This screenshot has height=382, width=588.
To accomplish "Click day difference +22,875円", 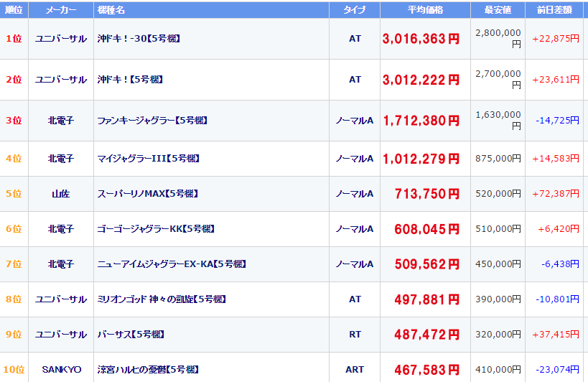I will [x=556, y=39].
